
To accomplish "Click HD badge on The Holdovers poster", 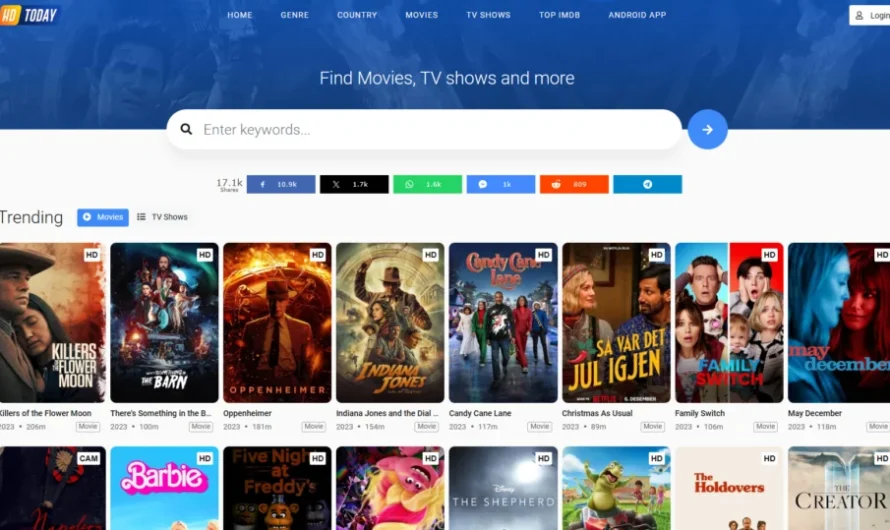I will tap(769, 459).
